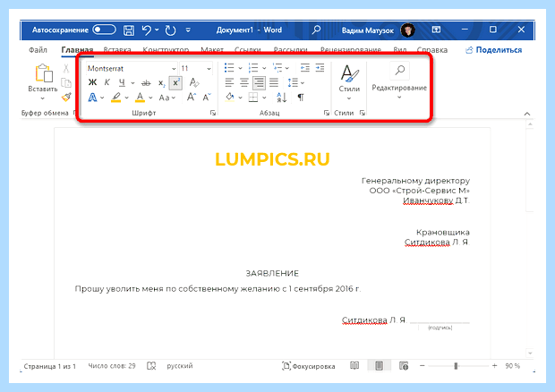Click the Numbering list icon
Image resolution: width=555 pixels, height=392 pixels.
[x=253, y=68]
